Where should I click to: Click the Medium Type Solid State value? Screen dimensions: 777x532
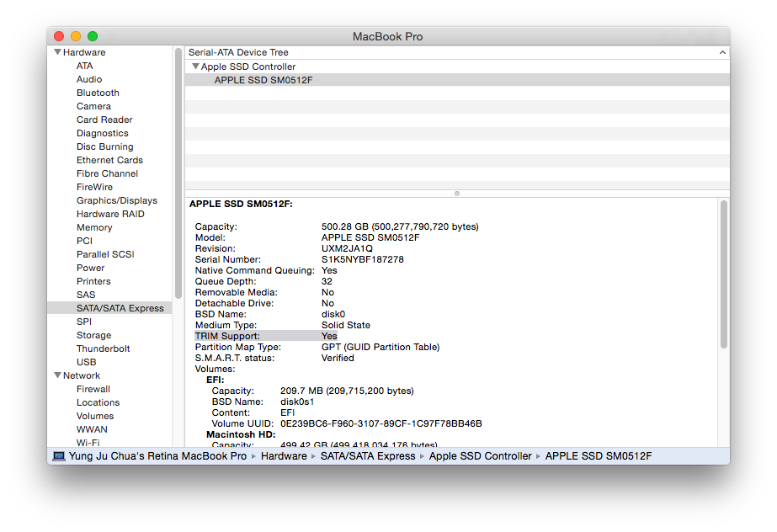point(346,326)
